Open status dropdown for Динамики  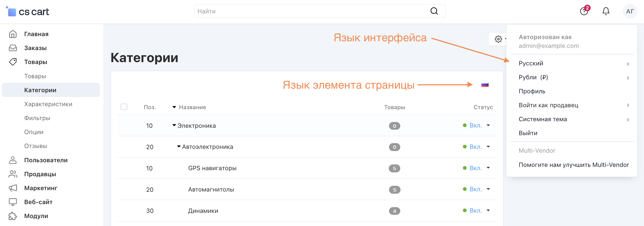[488, 211]
